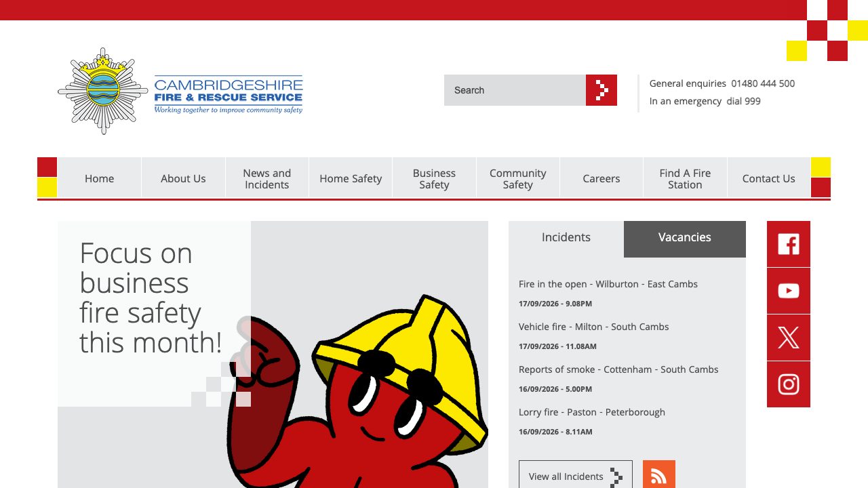Viewport: 868px width, 488px height.
Task: Open News and Incidents menu
Action: [267, 178]
